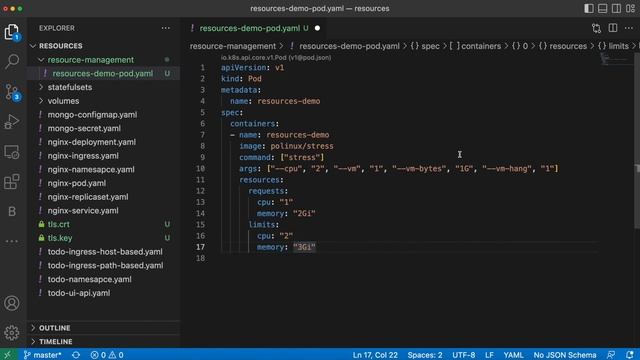Select language mode YAML in status bar
Image resolution: width=640 pixels, height=360 pixels.
pyautogui.click(x=513, y=355)
